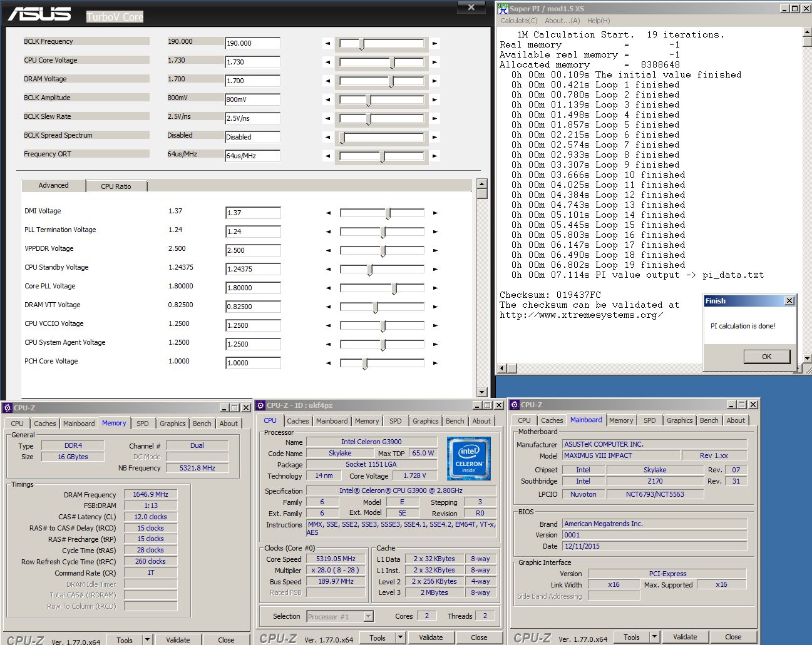This screenshot has height=645, width=812.
Task: Click right arrow for DMI Voltage
Action: 435,213
